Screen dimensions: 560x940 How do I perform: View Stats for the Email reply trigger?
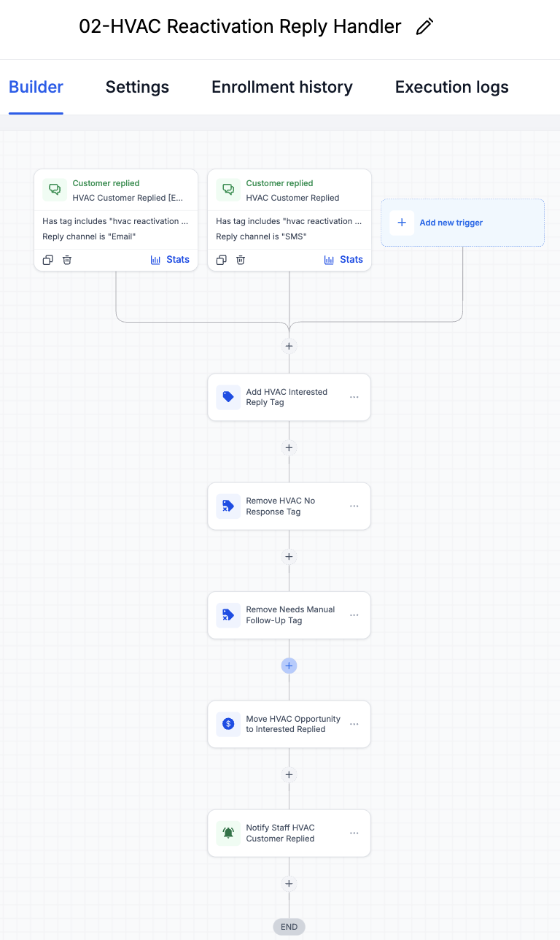(170, 260)
